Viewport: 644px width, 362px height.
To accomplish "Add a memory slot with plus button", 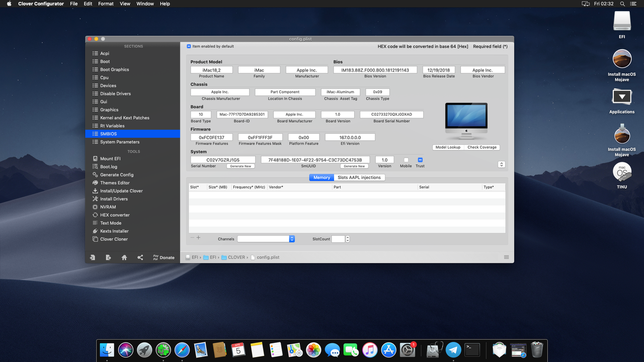I will point(198,237).
